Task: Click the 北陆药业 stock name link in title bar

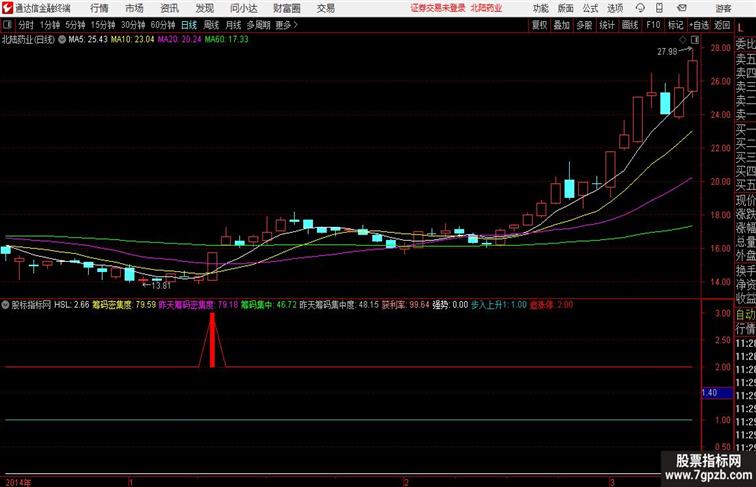Action: pyautogui.click(x=486, y=8)
